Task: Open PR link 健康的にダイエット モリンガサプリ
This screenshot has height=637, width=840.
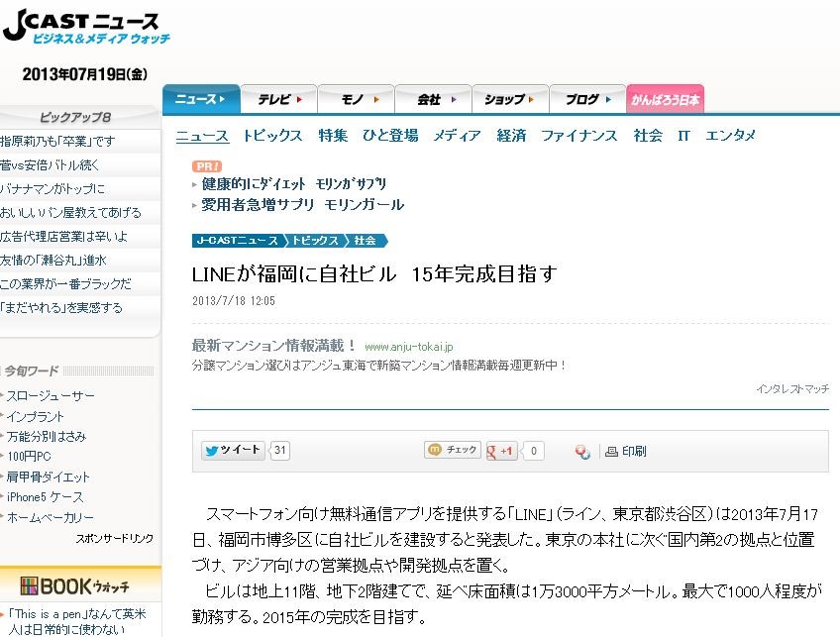Action: (x=293, y=184)
